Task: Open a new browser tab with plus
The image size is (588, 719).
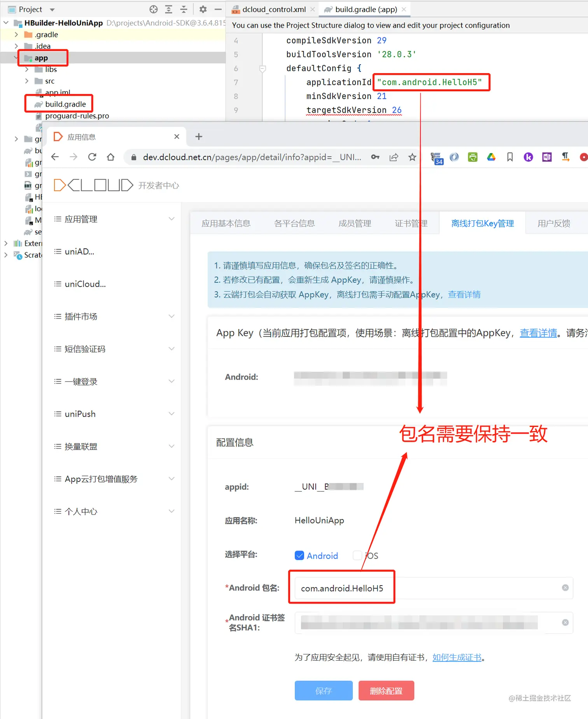Action: pos(199,136)
